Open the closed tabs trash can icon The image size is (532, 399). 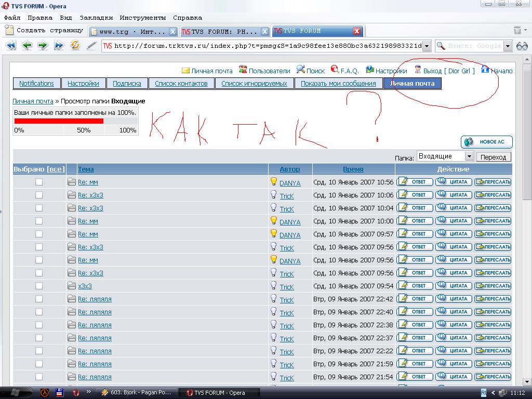point(517,31)
